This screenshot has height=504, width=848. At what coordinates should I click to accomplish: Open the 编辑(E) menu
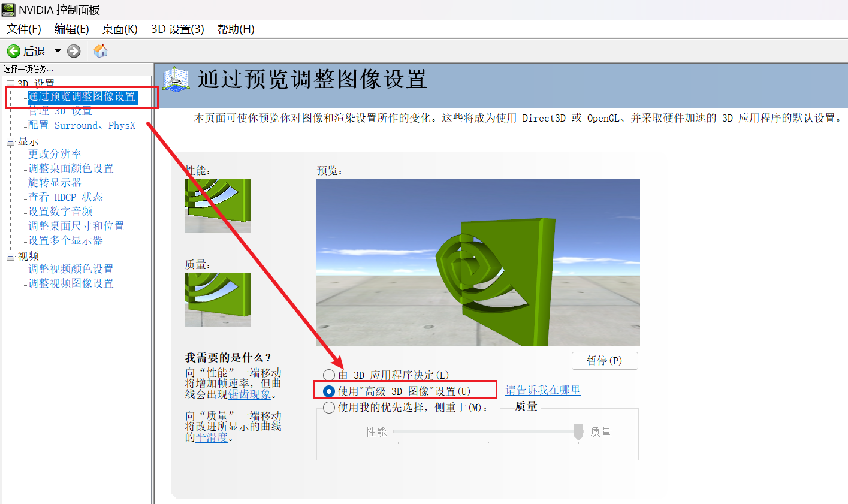(x=71, y=29)
